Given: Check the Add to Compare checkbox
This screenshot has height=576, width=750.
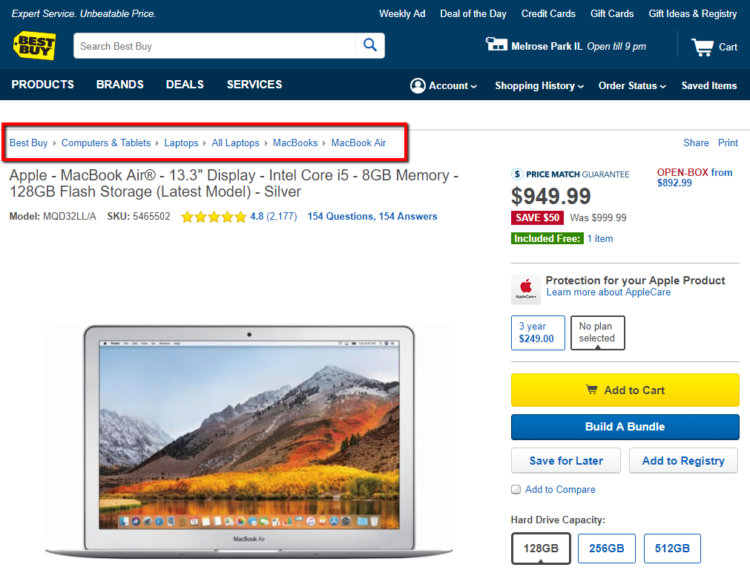Looking at the screenshot, I should click(516, 489).
